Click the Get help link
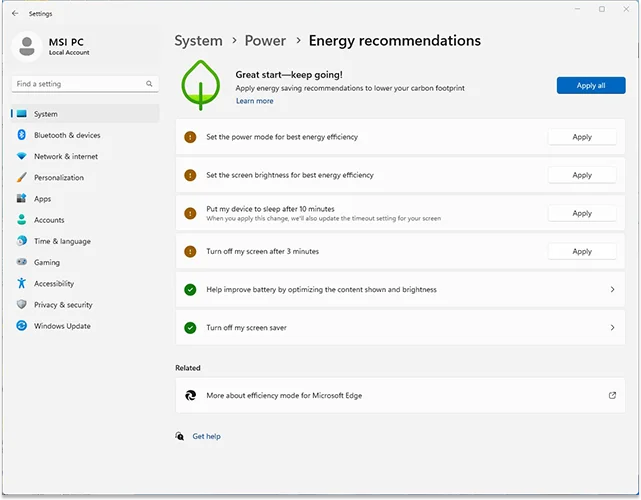The height and width of the screenshot is (500, 641). click(206, 436)
